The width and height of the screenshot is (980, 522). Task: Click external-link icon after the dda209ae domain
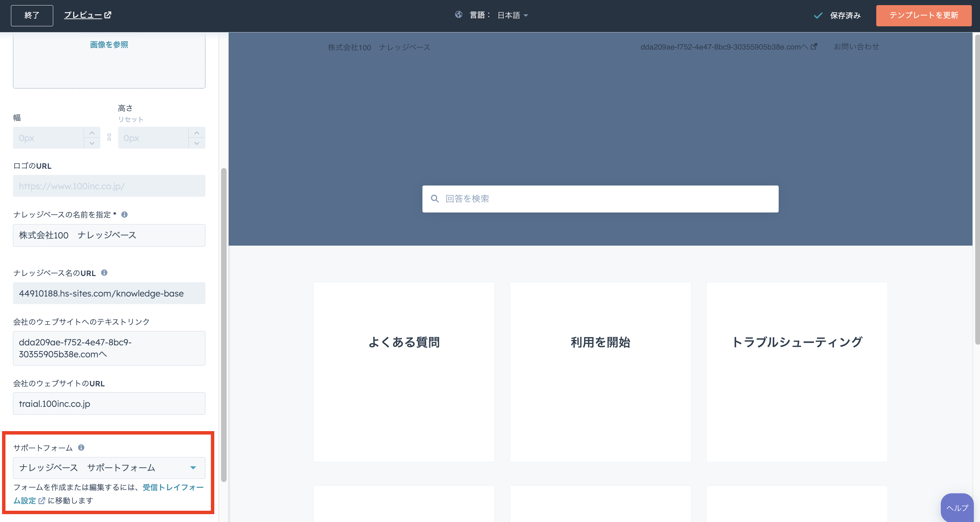[x=815, y=46]
